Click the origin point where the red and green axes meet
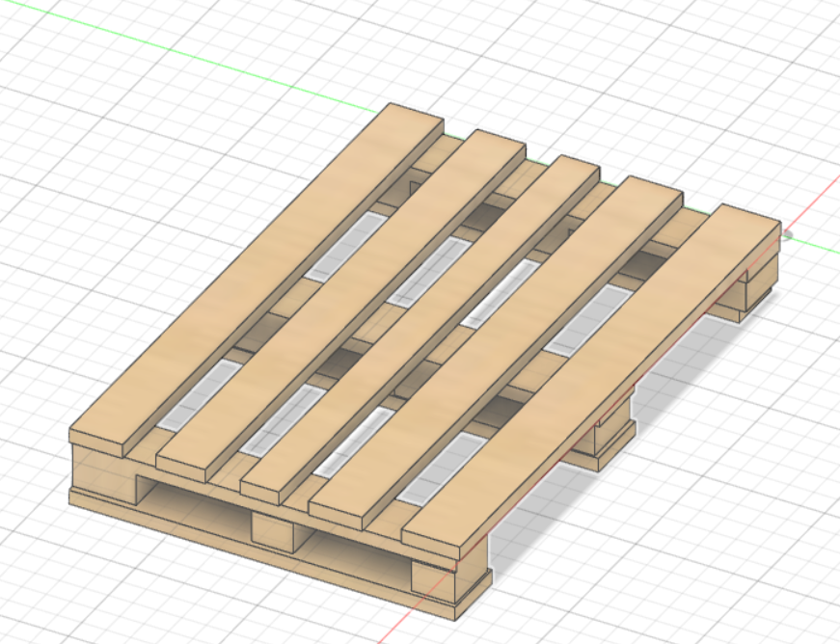The width and height of the screenshot is (840, 644). tap(786, 234)
